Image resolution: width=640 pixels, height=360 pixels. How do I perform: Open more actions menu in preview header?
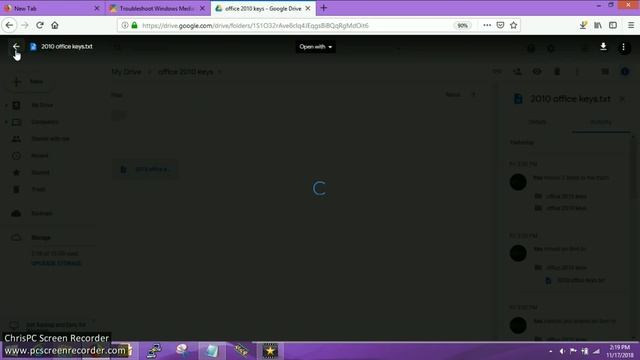tap(623, 47)
